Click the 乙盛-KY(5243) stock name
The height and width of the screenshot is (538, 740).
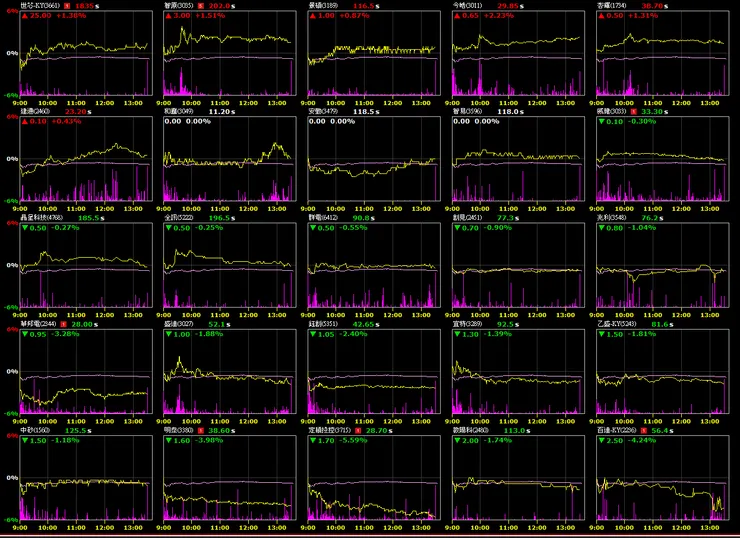[617, 324]
